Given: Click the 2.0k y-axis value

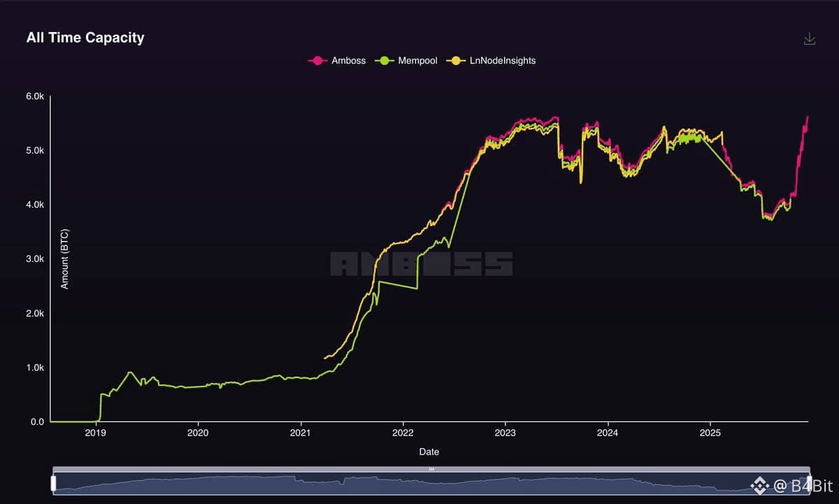Looking at the screenshot, I should (x=35, y=313).
